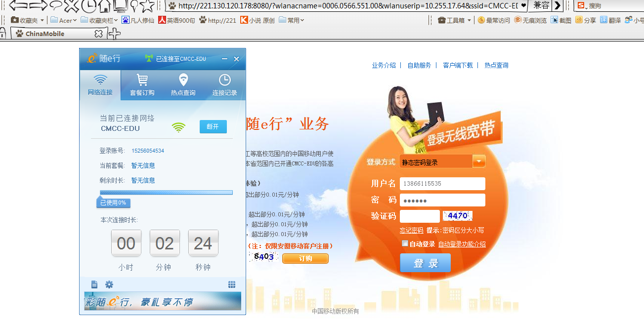Click the 用户名 input field
Screen dimensions: 644x323
tap(442, 184)
